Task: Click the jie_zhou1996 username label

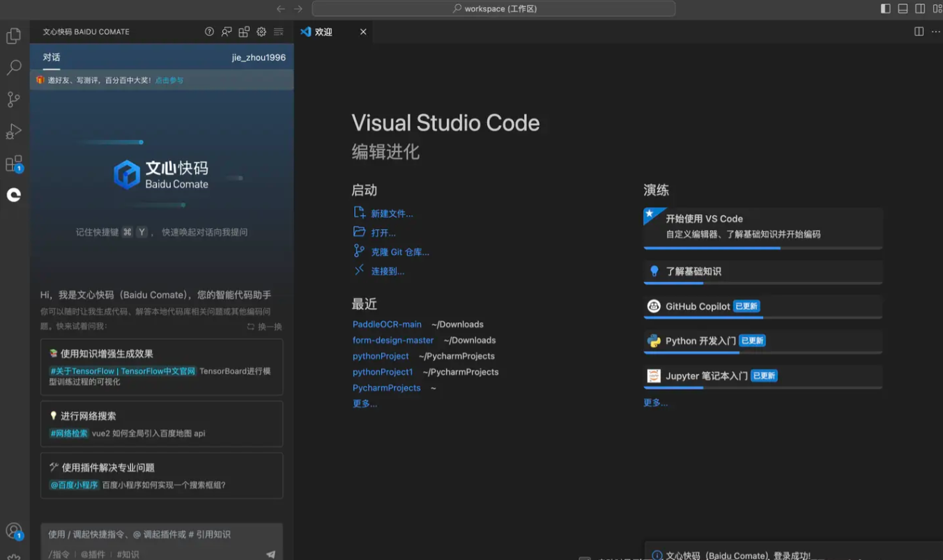Action: click(x=259, y=58)
